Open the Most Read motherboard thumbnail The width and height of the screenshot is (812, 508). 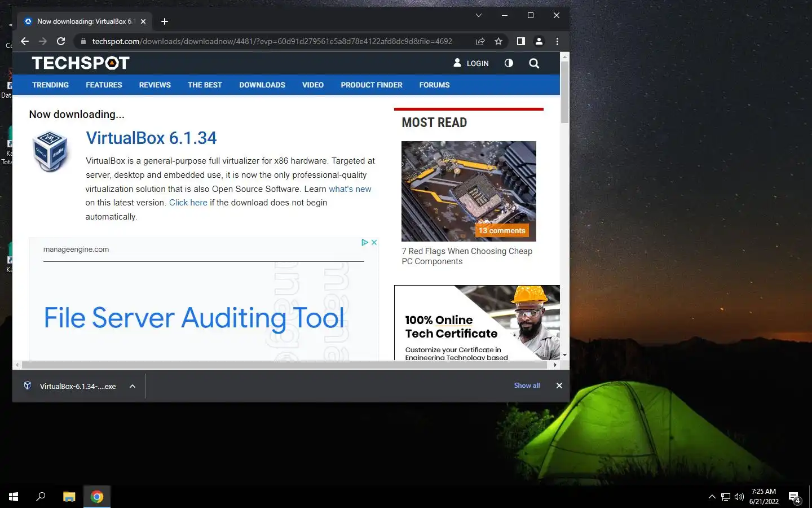point(469,191)
